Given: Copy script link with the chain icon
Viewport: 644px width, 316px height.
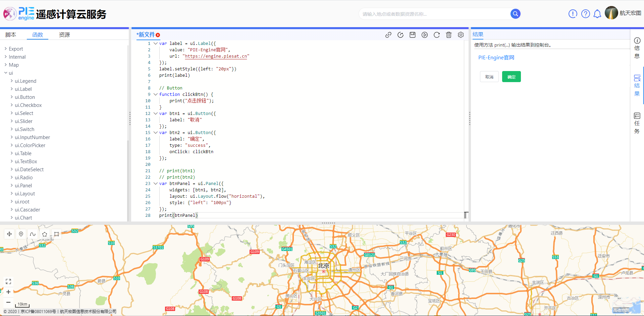Looking at the screenshot, I should 388,35.
